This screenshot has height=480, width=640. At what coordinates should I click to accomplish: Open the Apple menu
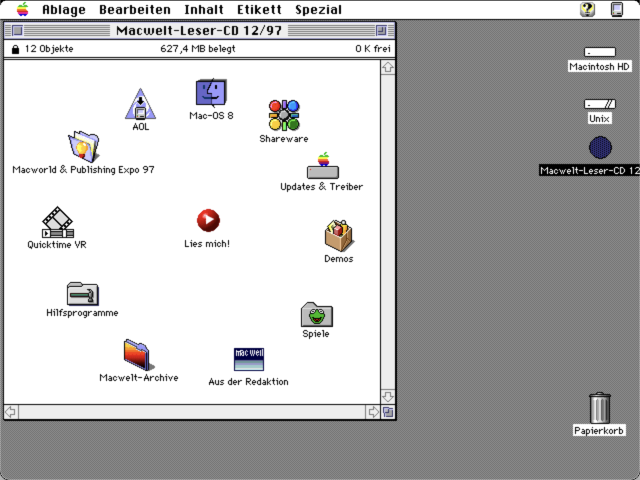point(23,9)
